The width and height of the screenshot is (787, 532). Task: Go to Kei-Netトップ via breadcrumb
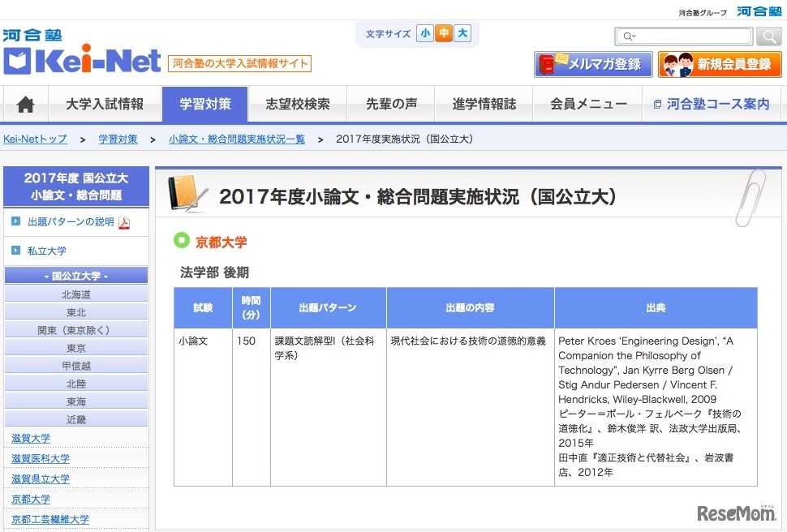pyautogui.click(x=35, y=139)
